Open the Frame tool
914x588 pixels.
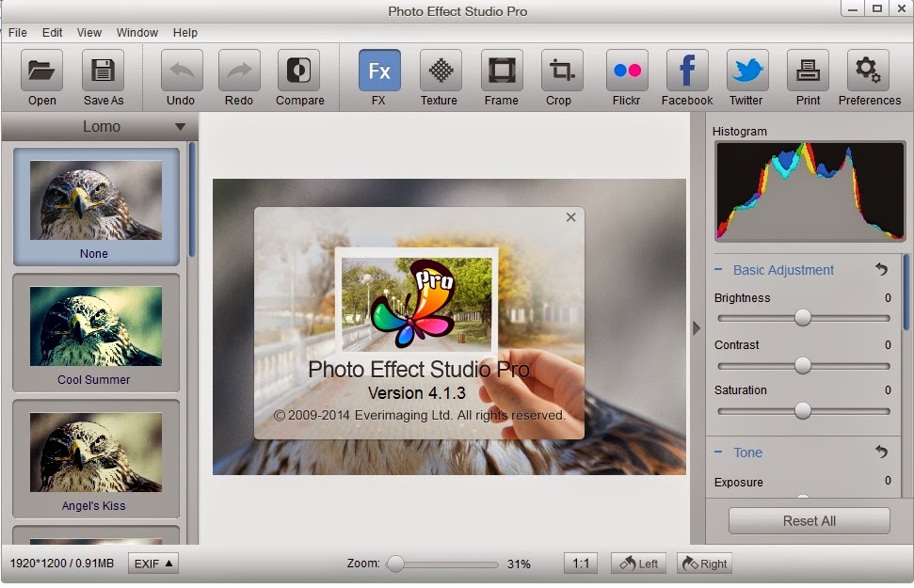tap(502, 71)
